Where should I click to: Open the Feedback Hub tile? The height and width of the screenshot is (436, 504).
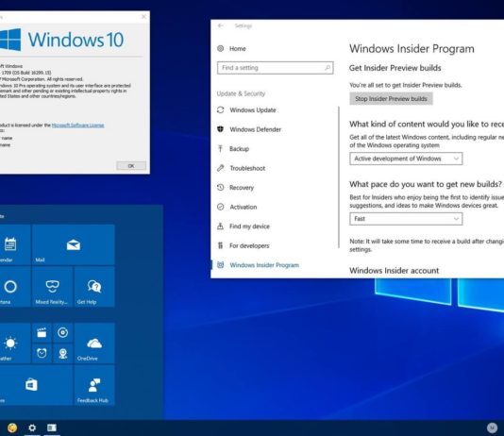click(94, 385)
